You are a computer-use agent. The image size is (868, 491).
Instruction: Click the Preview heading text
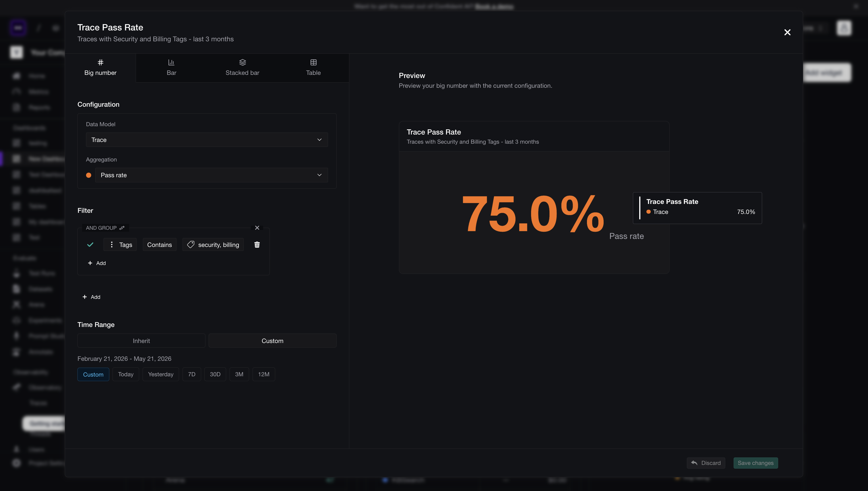click(412, 75)
